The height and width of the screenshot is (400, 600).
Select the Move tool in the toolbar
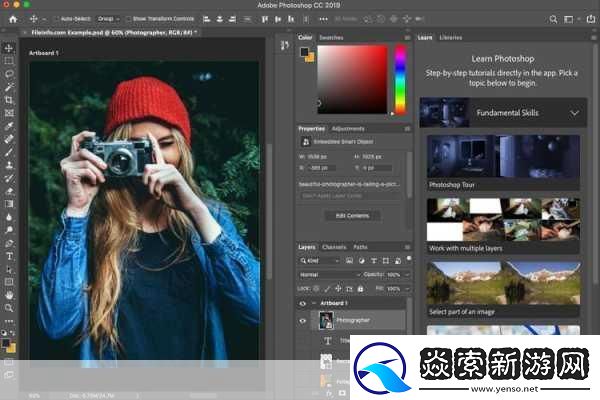click(8, 47)
